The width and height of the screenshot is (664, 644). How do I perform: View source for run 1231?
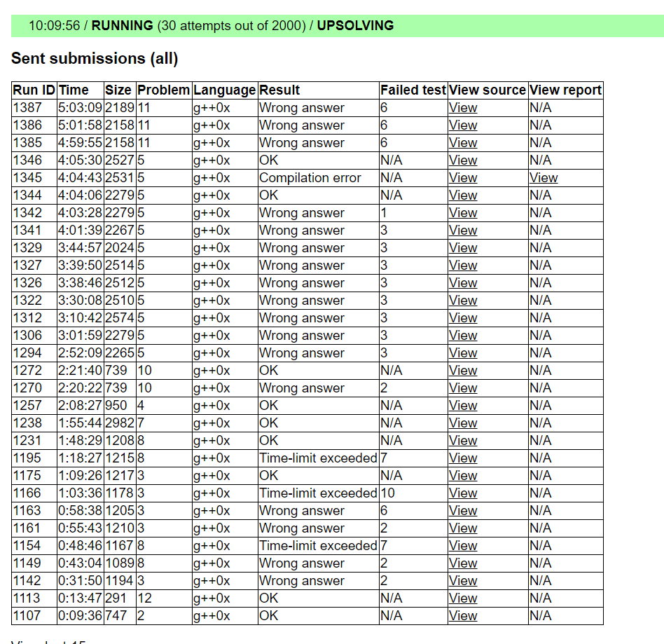[463, 441]
